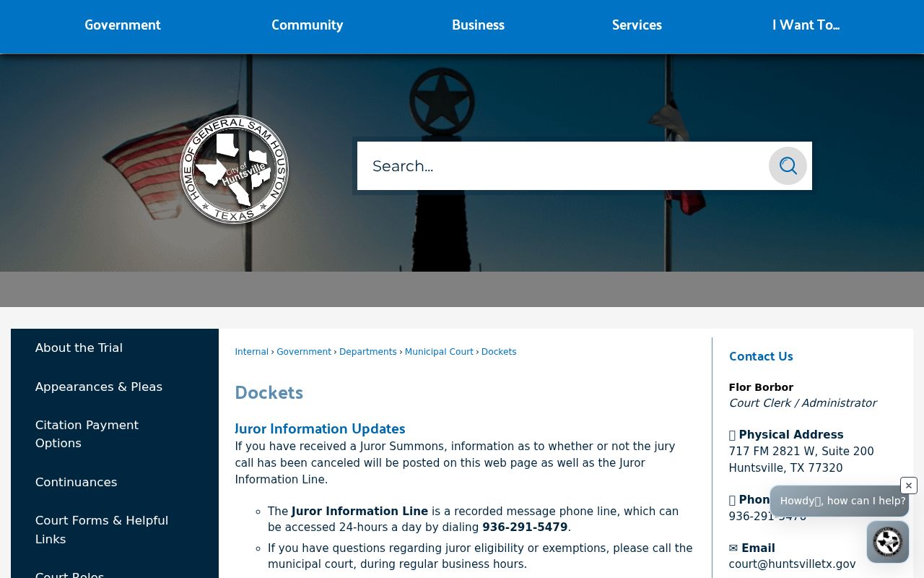Click the Internal breadcrumb link
The width and height of the screenshot is (924, 578).
[251, 352]
